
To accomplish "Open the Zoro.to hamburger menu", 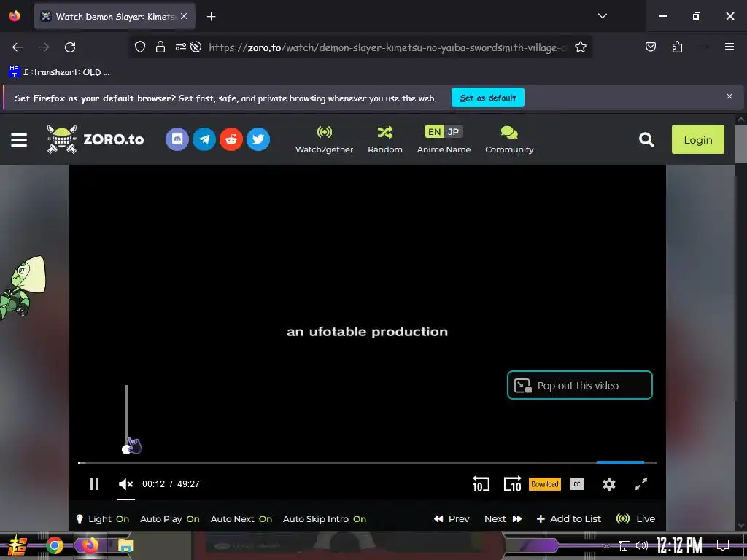I will (x=19, y=140).
